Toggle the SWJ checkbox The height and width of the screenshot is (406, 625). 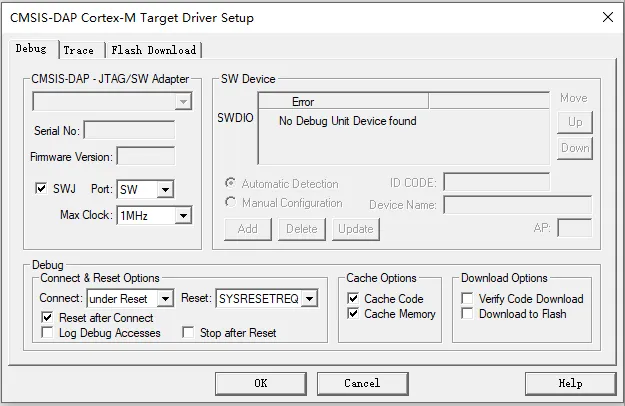[x=41, y=188]
